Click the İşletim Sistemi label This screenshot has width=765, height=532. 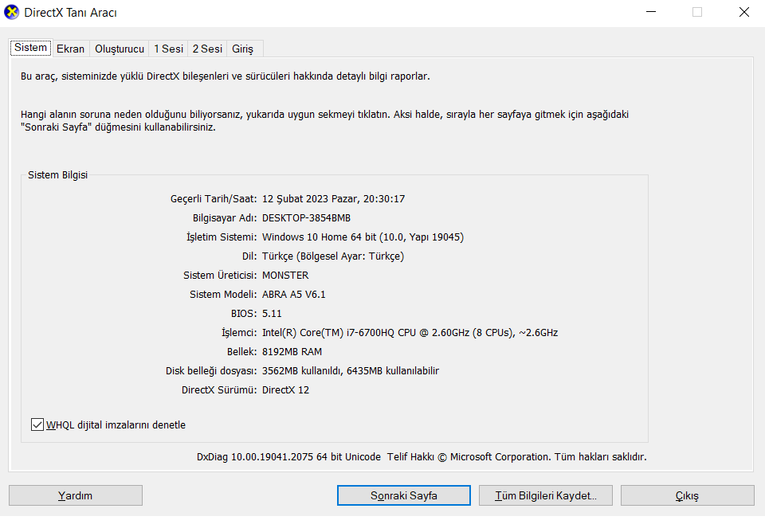(x=222, y=237)
